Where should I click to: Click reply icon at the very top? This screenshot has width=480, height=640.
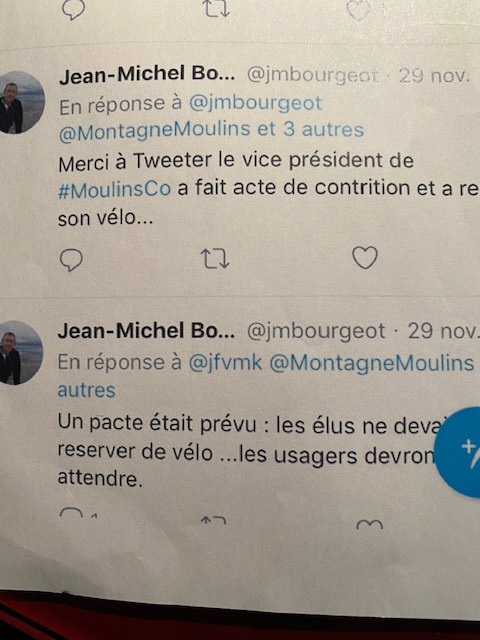point(73,9)
